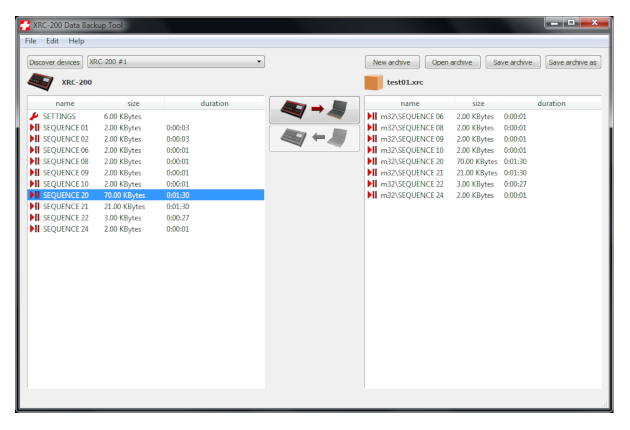Click the XRC-200 device icon

click(x=42, y=82)
